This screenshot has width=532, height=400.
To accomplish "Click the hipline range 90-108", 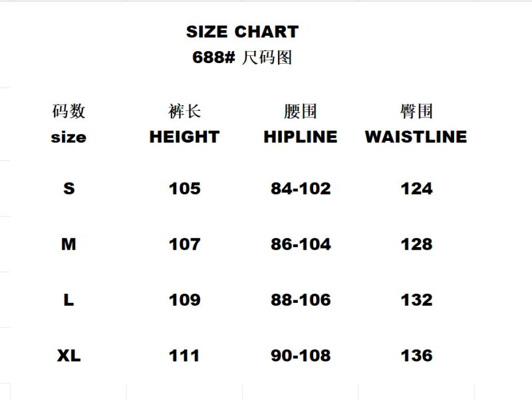I will 301,355.
